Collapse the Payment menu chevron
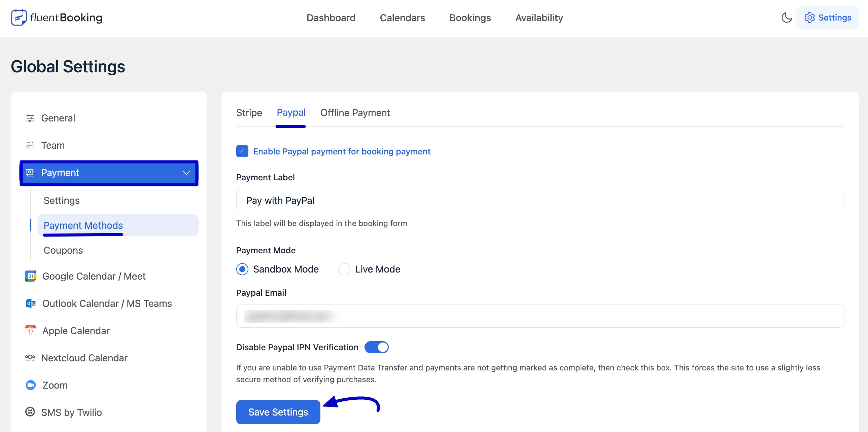 point(186,173)
